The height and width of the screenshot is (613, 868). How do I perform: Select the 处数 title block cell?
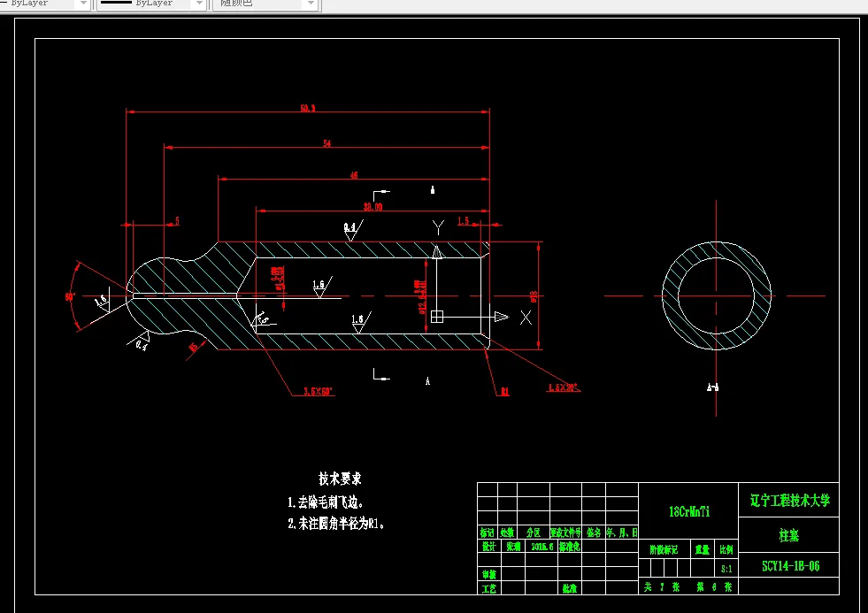pyautogui.click(x=507, y=533)
